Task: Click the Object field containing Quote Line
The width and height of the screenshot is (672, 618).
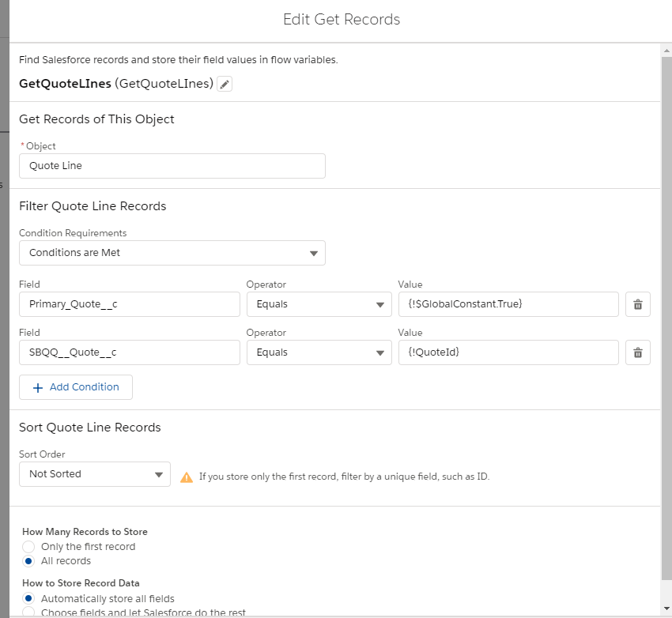Action: 172,166
